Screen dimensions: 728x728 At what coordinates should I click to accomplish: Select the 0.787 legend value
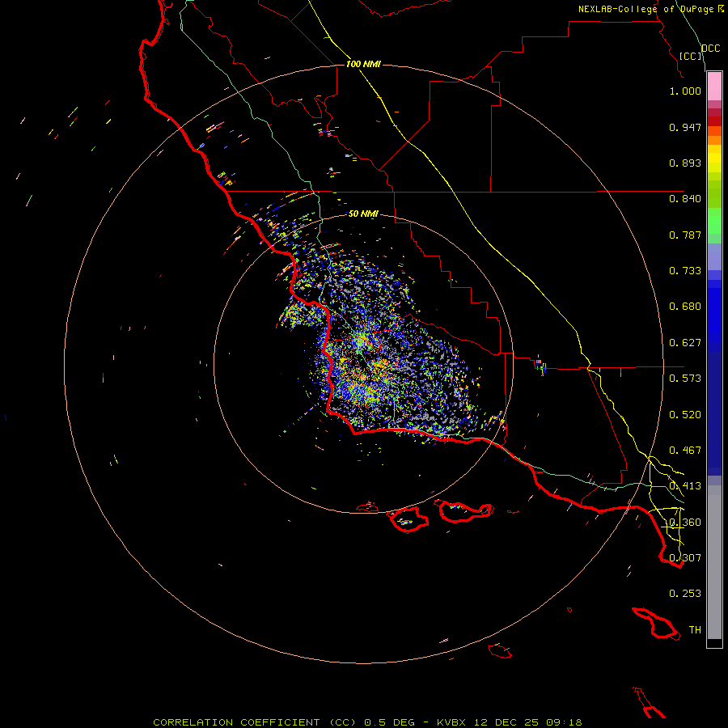tap(685, 235)
